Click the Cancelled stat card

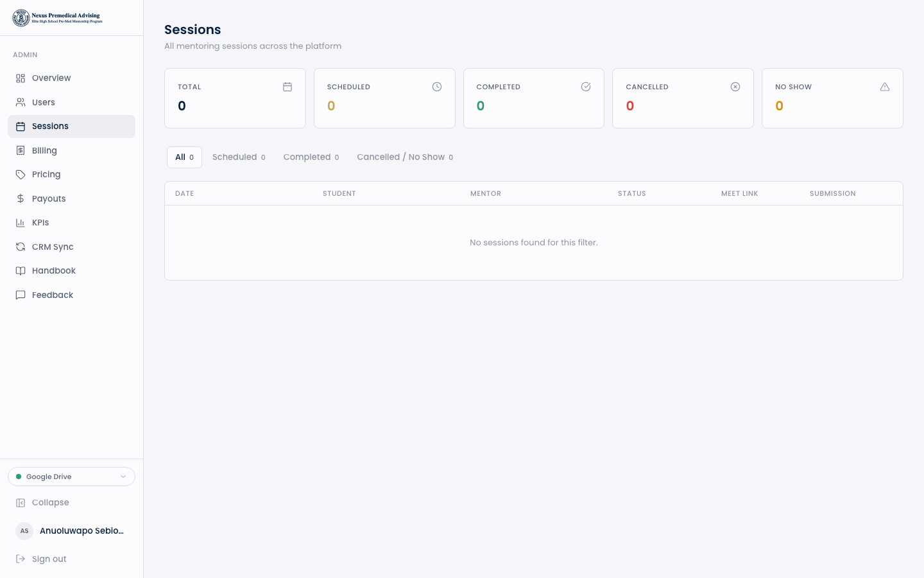pyautogui.click(x=683, y=98)
